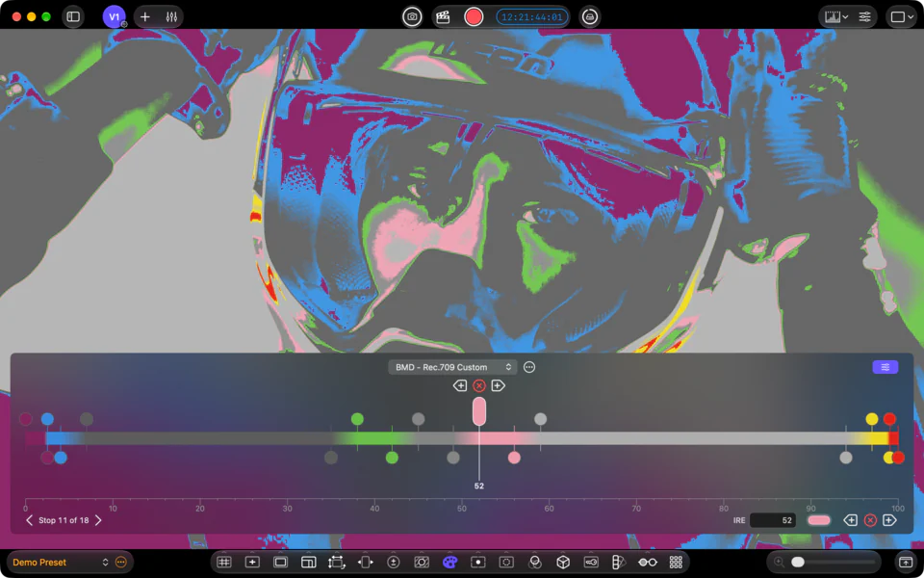924x578 pixels.
Task: Select the upper magenta stop at far left
Action: (25, 419)
